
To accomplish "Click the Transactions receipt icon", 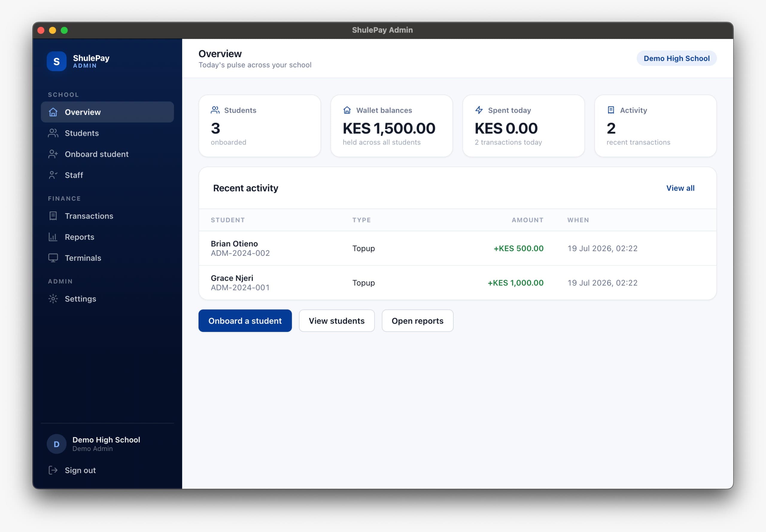I will (x=53, y=216).
